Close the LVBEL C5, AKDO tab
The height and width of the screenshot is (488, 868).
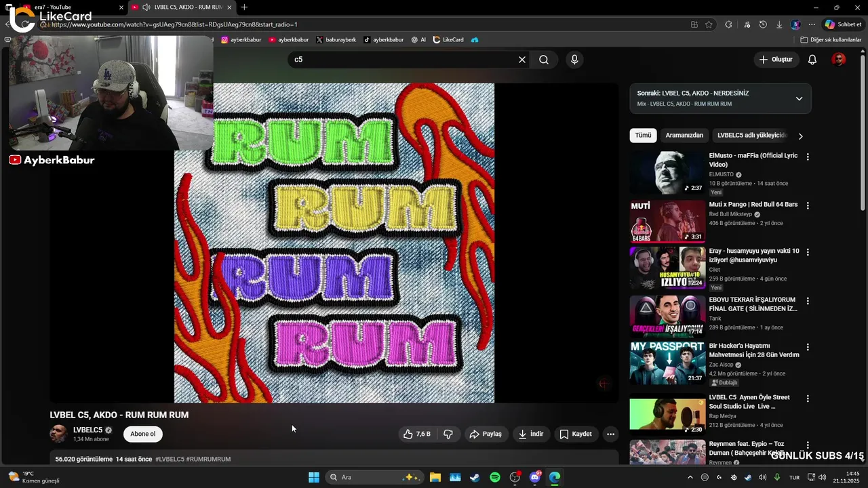229,7
